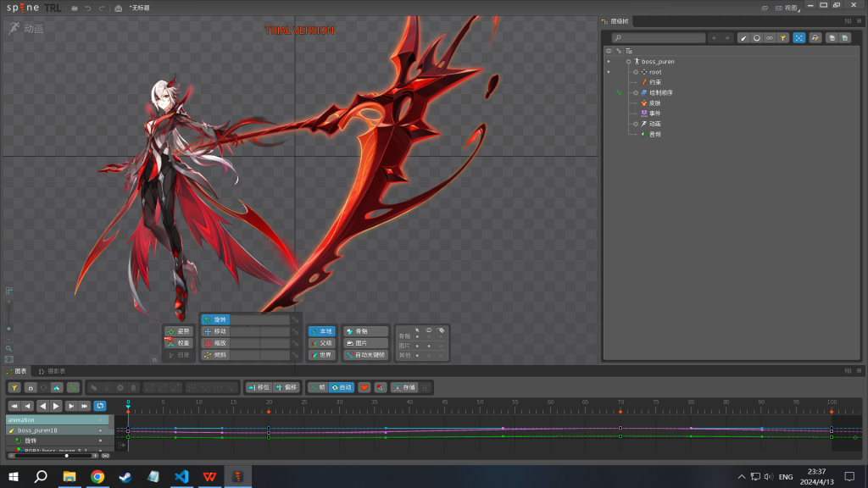The image size is (868, 488).
Task: Click the 图片 (Images) compensation button
Action: click(366, 343)
